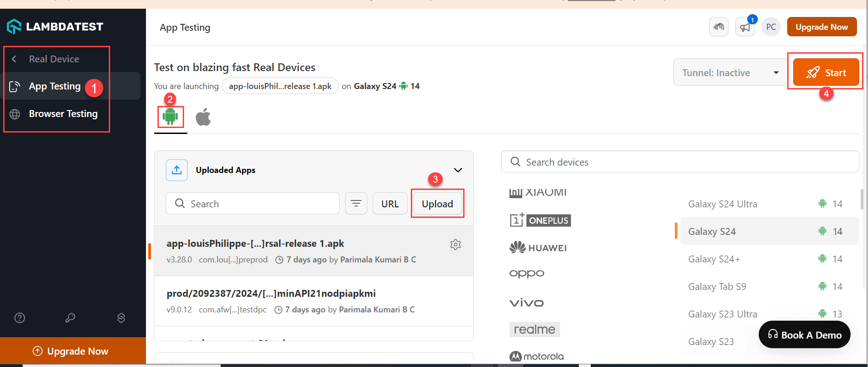Select Huawei brand

pyautogui.click(x=538, y=248)
